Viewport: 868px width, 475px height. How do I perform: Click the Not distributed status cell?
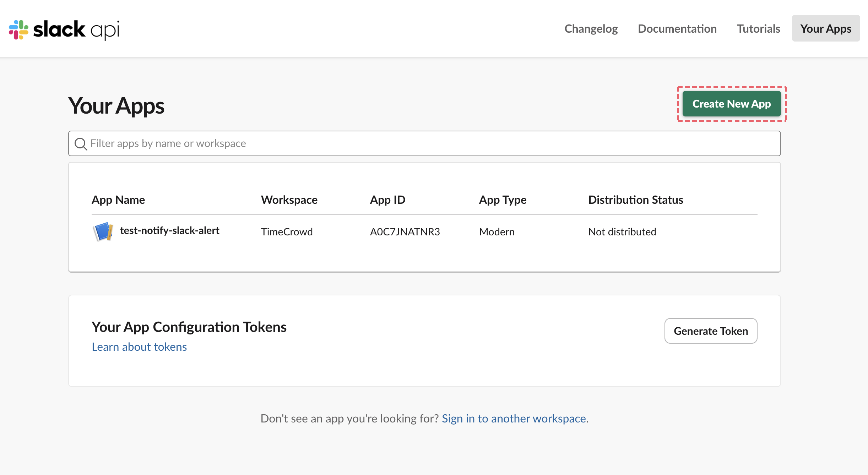click(622, 232)
